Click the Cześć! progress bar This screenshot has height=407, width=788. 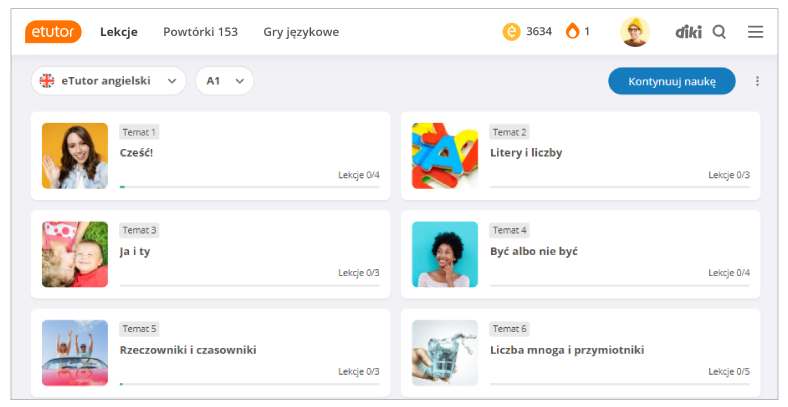pyautogui.click(x=249, y=187)
